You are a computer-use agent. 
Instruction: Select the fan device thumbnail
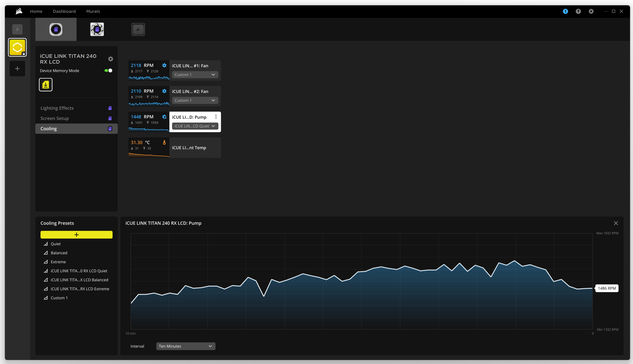click(x=97, y=29)
